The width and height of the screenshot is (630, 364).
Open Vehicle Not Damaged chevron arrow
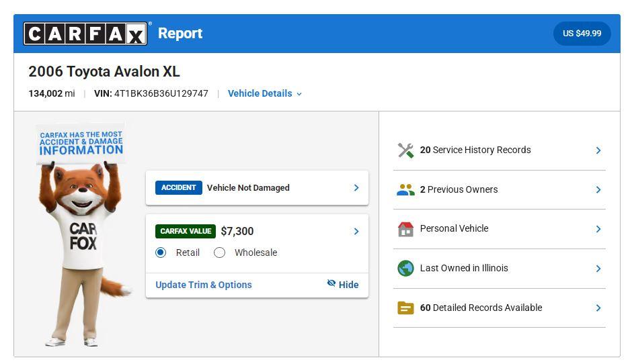point(356,188)
